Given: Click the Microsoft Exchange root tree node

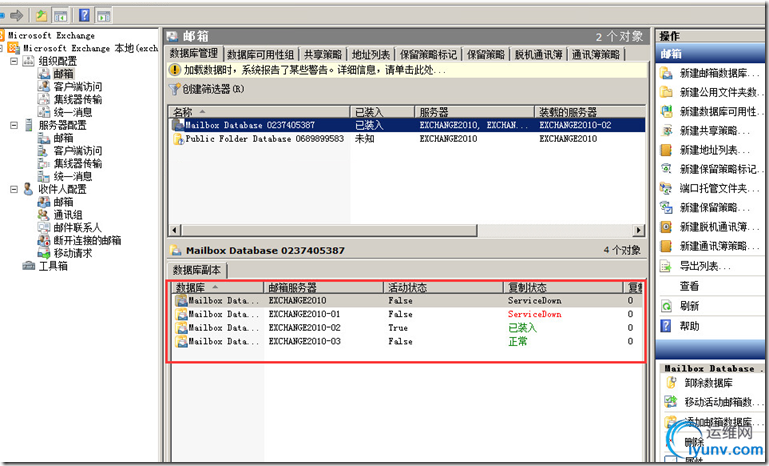Looking at the screenshot, I should tap(51, 35).
